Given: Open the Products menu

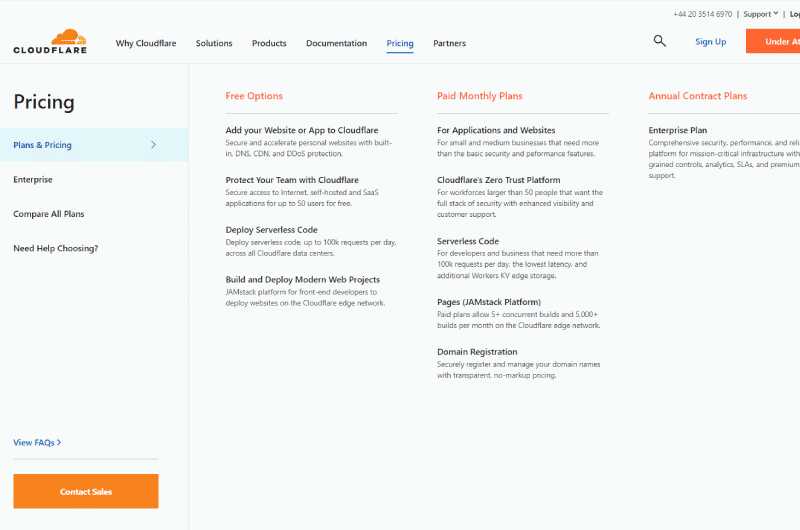Looking at the screenshot, I should (x=269, y=43).
